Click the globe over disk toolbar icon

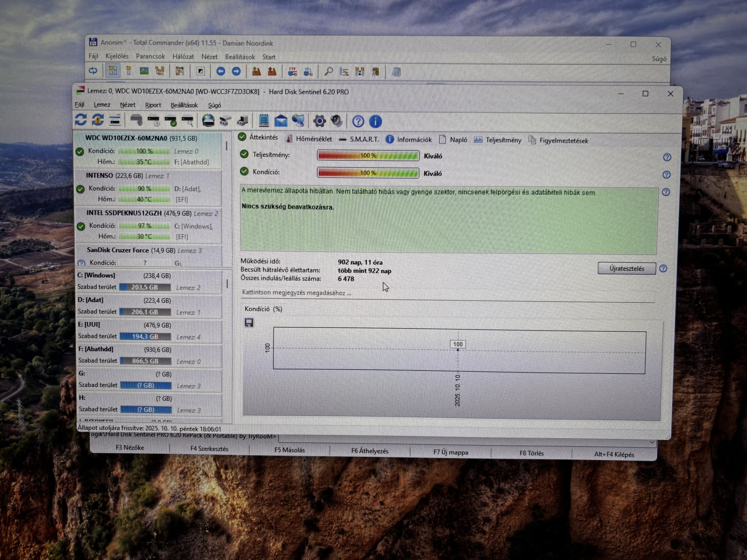208,121
